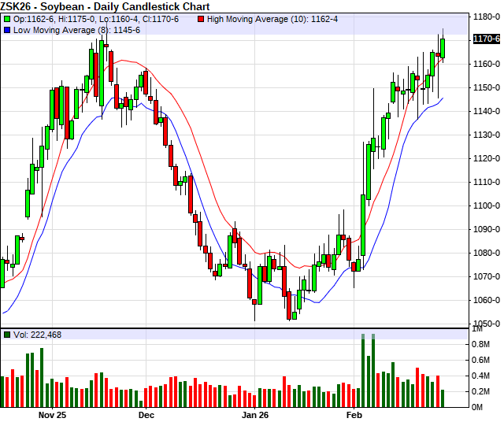504x422 pixels.
Task: Click the blue Low Moving Average swatch
Action: coord(7,30)
